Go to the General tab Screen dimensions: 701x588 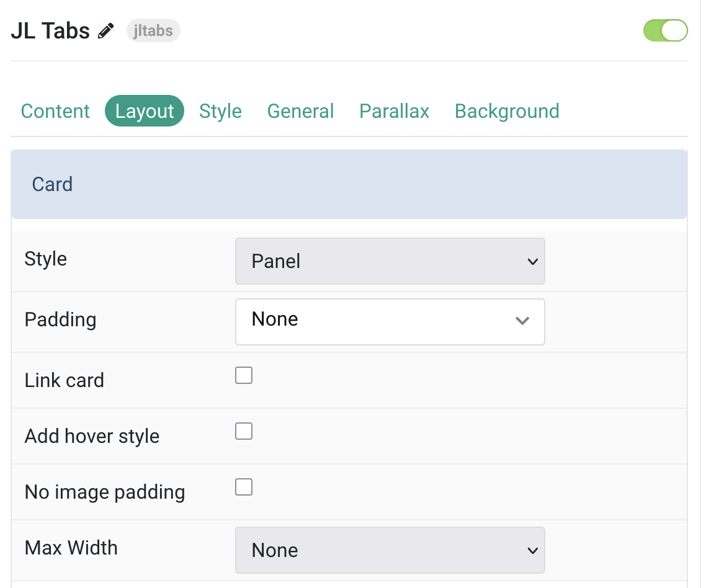click(x=300, y=111)
